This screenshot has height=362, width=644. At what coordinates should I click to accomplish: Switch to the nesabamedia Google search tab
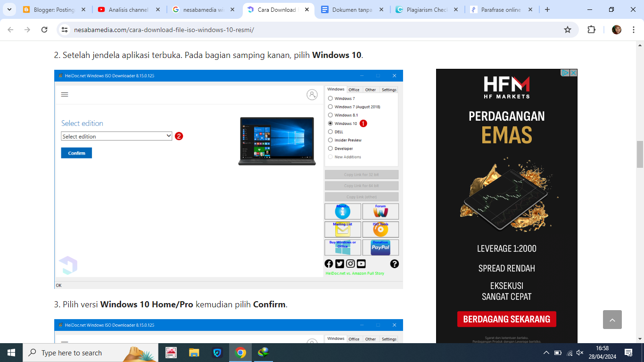203,9
